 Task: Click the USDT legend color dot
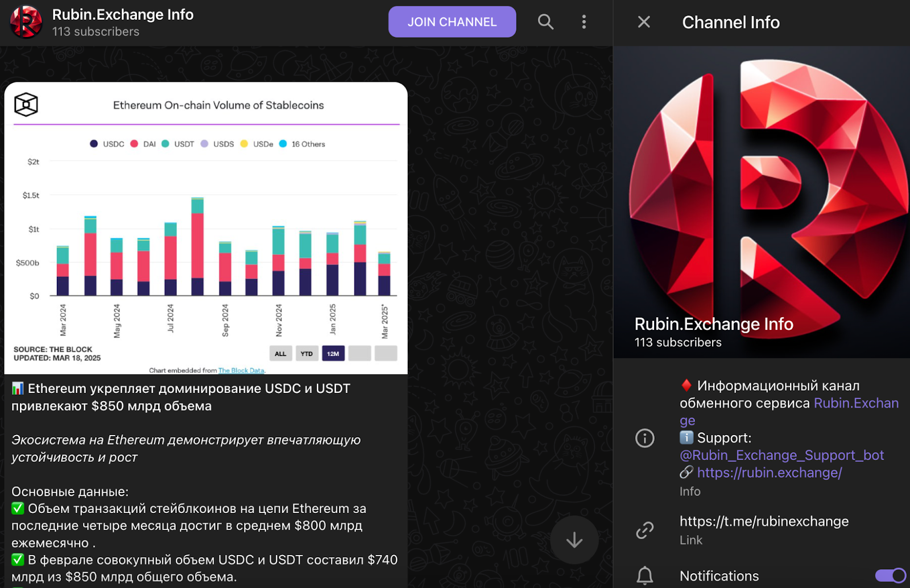165,144
